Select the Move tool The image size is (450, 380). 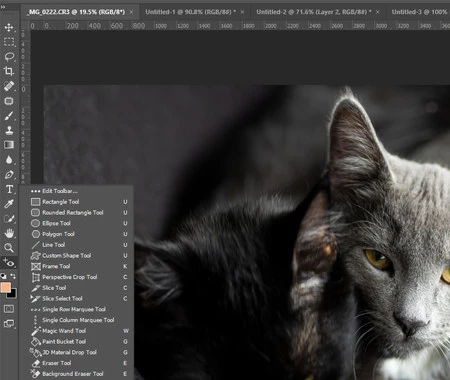[x=9, y=27]
